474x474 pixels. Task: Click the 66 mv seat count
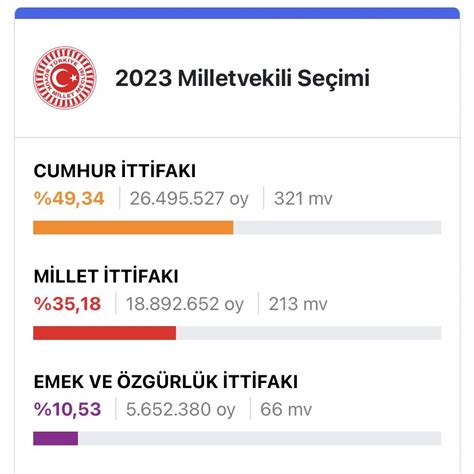286,409
